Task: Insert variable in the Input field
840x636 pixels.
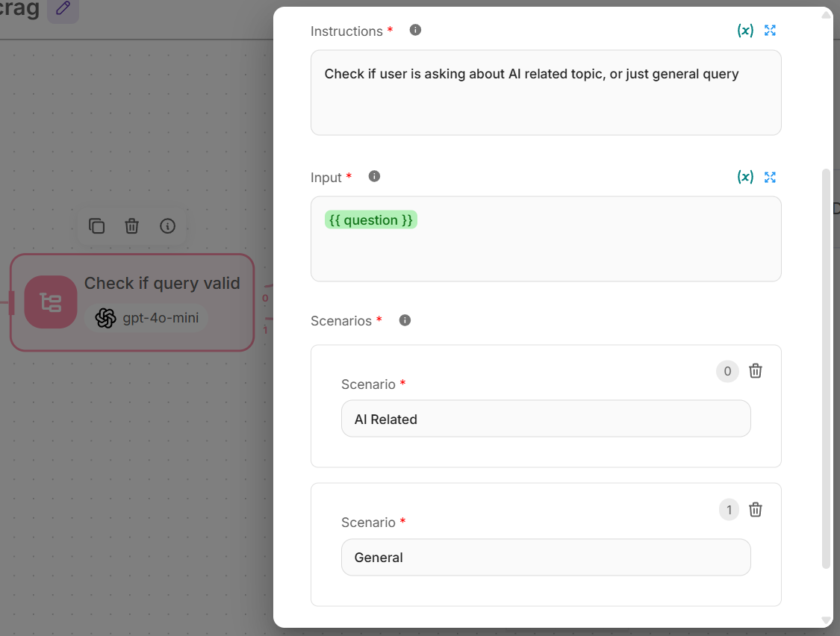Action: click(745, 177)
